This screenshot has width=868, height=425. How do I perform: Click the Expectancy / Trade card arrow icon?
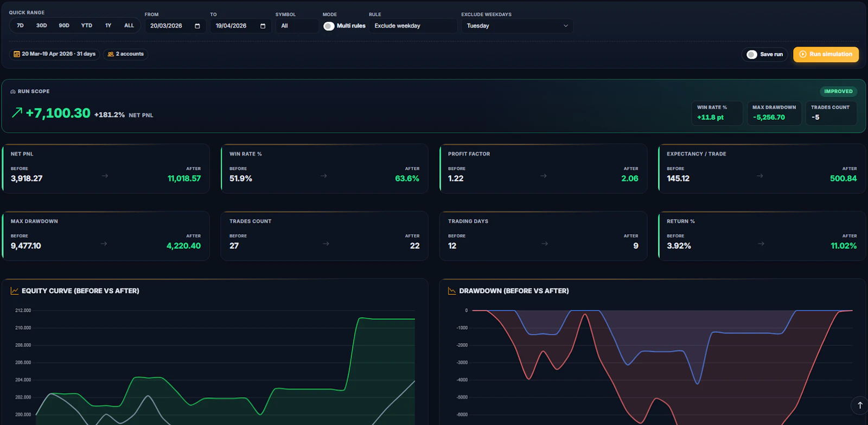pos(760,176)
